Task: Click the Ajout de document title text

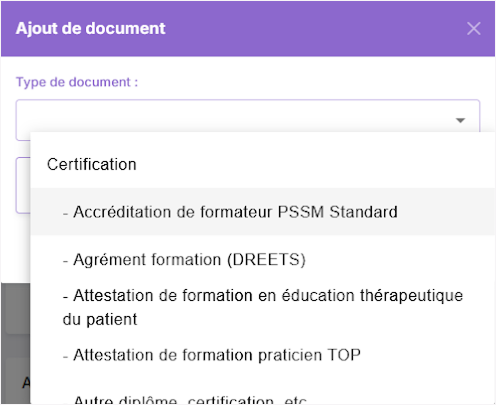Action: pos(90,28)
